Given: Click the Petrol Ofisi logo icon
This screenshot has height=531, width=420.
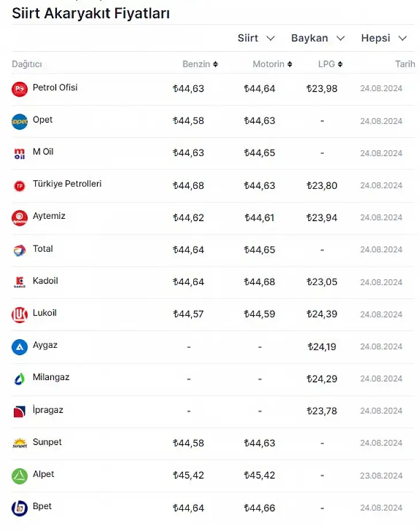Looking at the screenshot, I should click(x=20, y=89).
